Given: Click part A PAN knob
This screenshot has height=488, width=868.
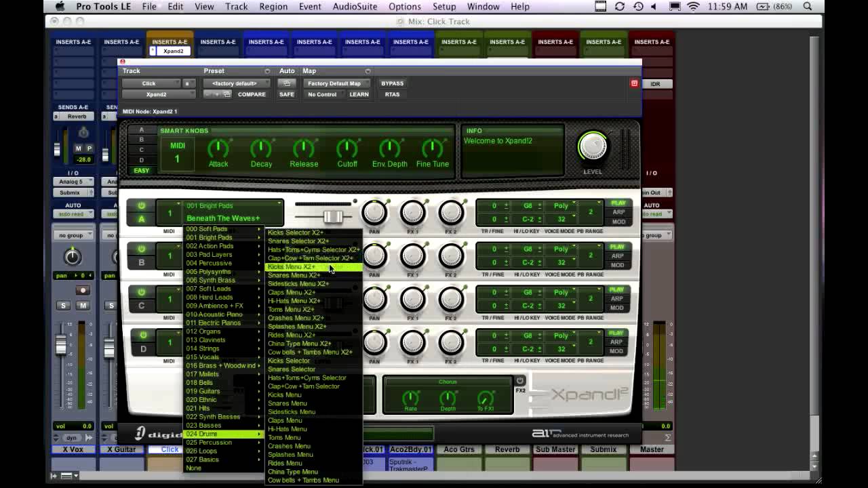Looking at the screenshot, I should (374, 213).
